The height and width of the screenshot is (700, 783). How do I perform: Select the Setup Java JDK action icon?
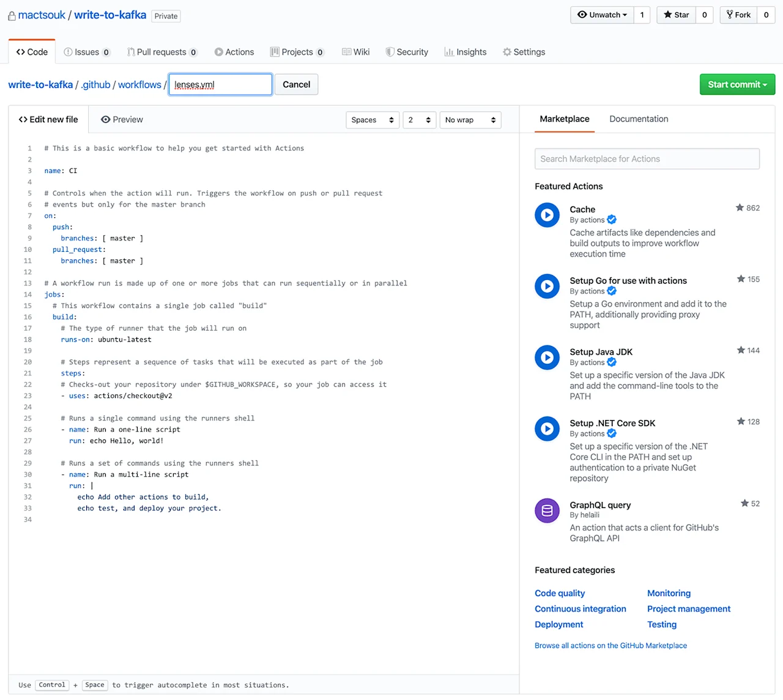click(x=547, y=358)
